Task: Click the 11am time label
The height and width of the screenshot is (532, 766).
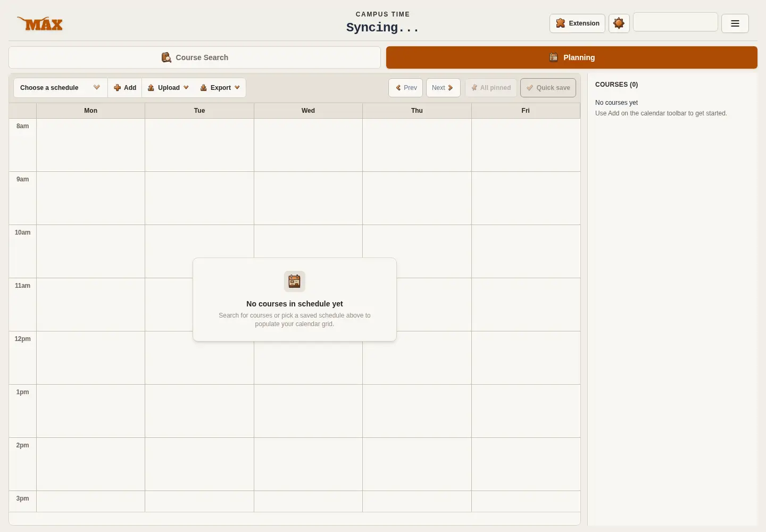Action: 23,286
